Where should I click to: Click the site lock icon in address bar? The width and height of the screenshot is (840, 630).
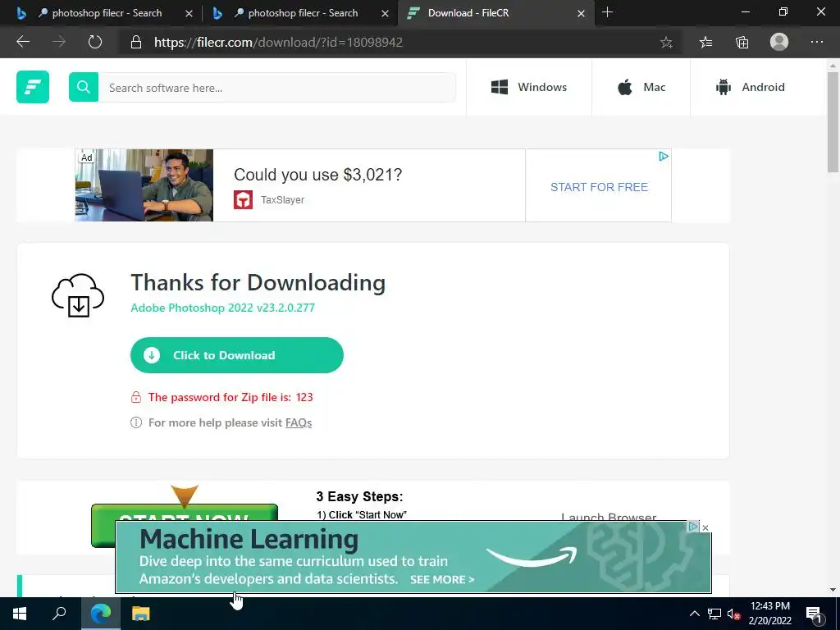pyautogui.click(x=136, y=43)
